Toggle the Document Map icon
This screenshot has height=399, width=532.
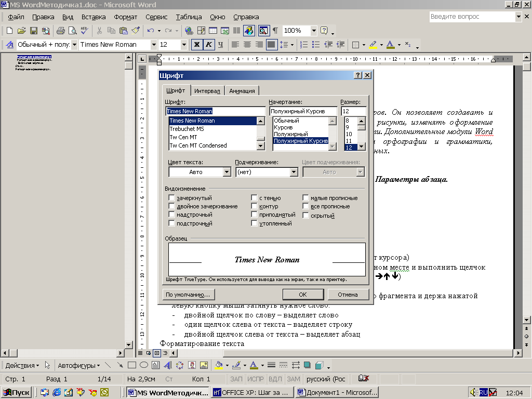[x=263, y=31]
